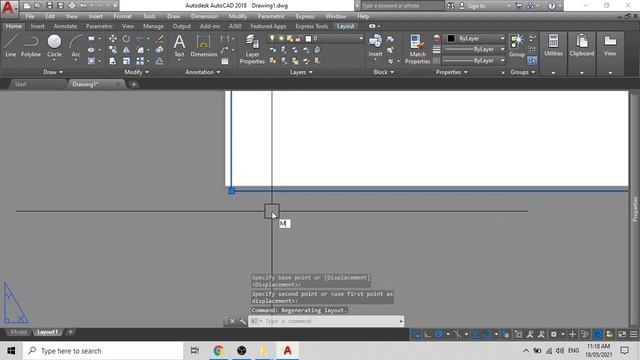Select the Arc tool
Viewport: 640px width, 360px height.
tap(76, 46)
